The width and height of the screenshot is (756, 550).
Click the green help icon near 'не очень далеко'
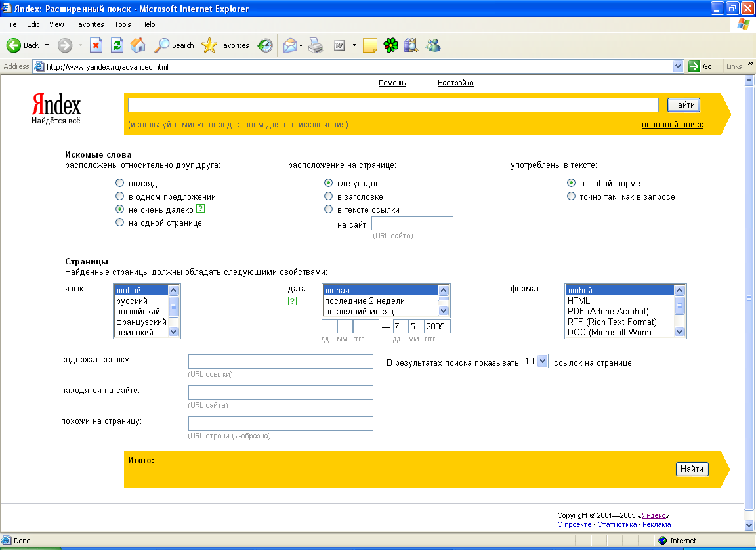201,209
